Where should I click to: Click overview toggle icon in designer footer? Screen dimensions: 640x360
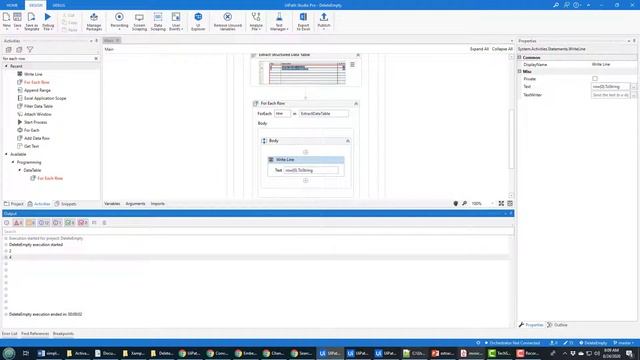click(x=510, y=203)
